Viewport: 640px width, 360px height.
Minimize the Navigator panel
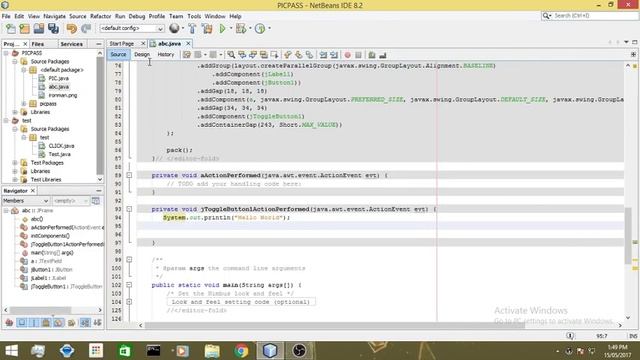coord(99,191)
